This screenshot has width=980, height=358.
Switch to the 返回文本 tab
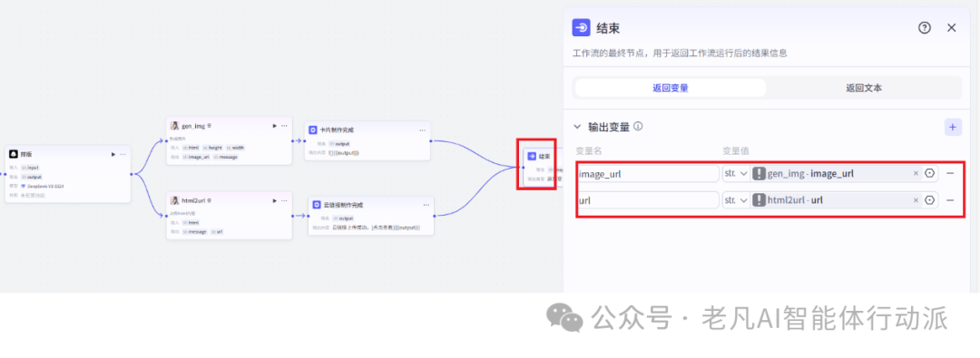(864, 88)
